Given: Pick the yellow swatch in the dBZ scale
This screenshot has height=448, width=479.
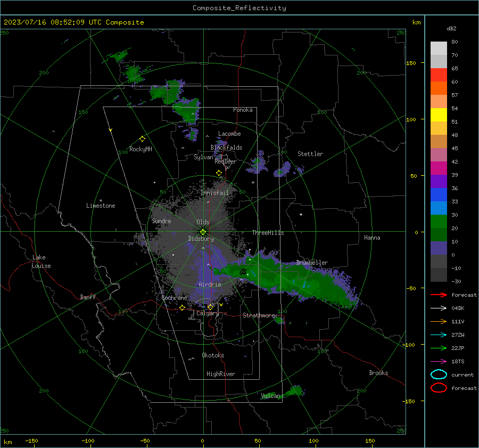Looking at the screenshot, I should (x=439, y=115).
